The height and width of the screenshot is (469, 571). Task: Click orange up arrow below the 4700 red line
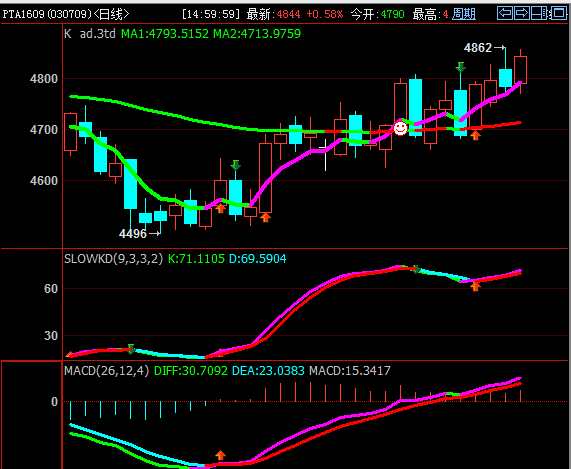[x=475, y=135]
